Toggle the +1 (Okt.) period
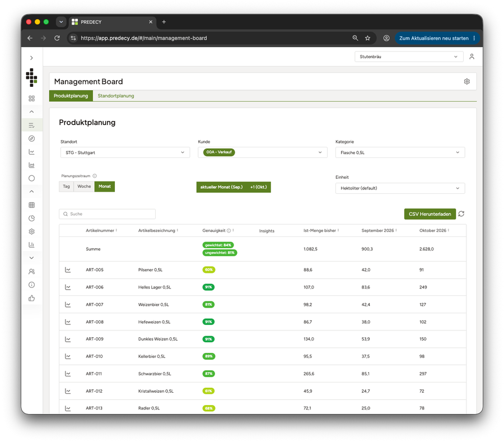The width and height of the screenshot is (504, 442). (x=258, y=187)
